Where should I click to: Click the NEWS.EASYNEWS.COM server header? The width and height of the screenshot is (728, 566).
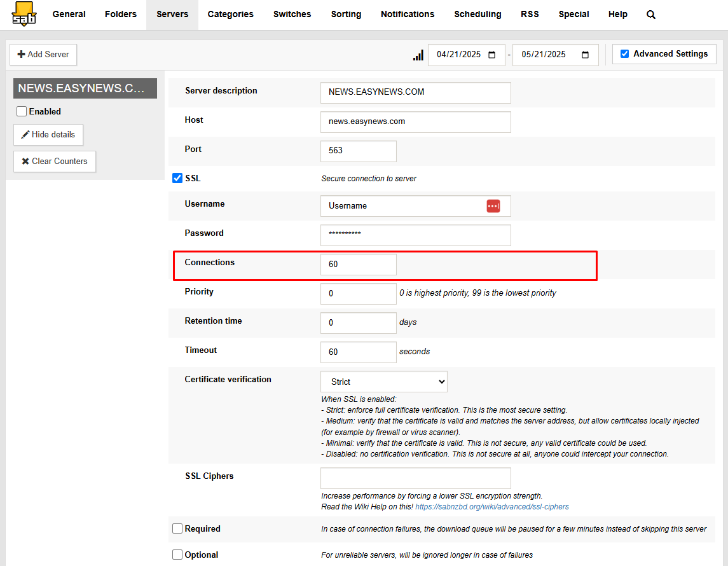pos(85,88)
